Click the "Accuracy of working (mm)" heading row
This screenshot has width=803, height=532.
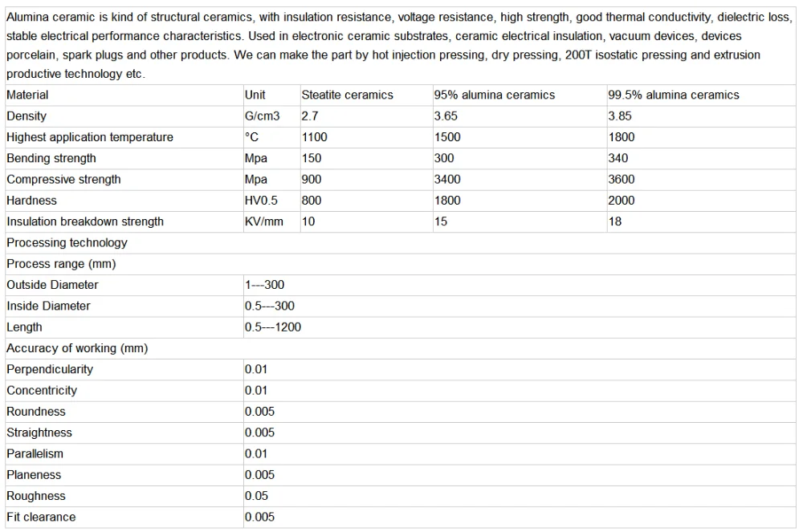[77, 348]
